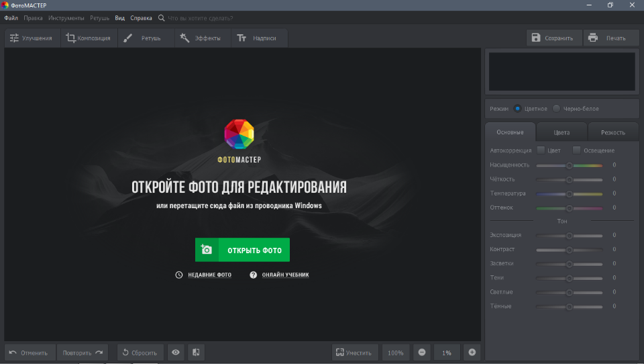Open the Файл menu

pyautogui.click(x=11, y=18)
